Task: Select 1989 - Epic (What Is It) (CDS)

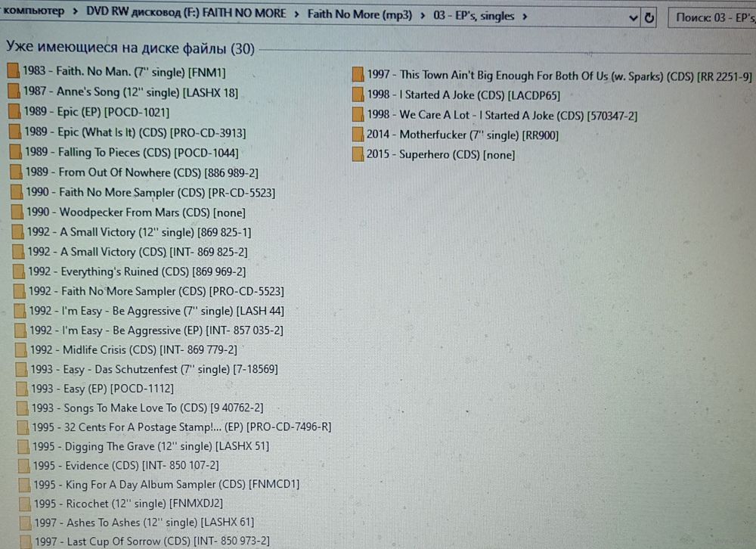Action: pyautogui.click(x=135, y=132)
